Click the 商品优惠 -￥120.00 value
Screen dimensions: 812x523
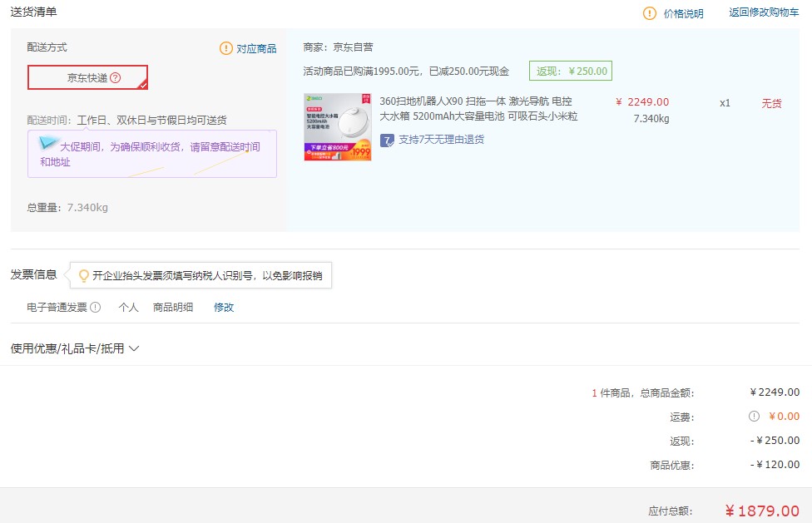[775, 465]
